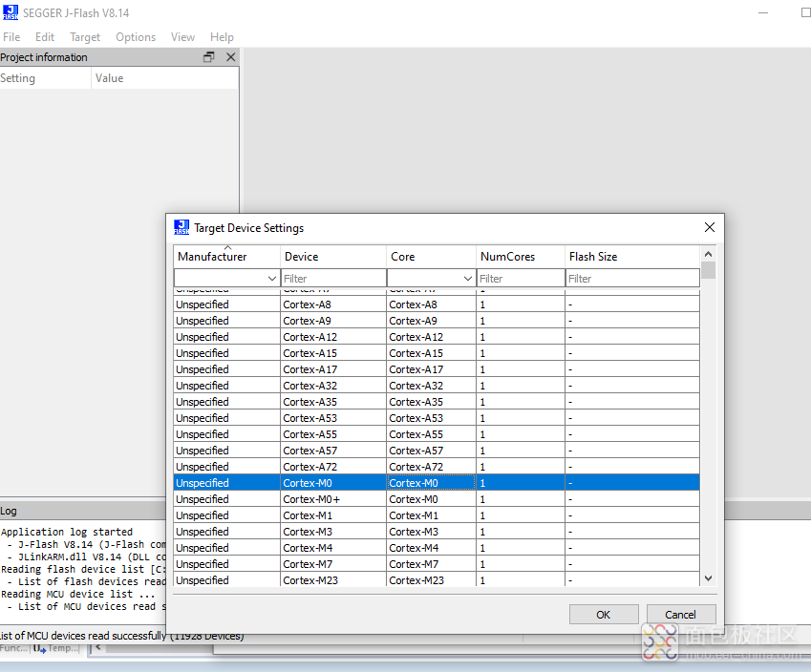Click the NumCores filter field
The width and height of the screenshot is (811, 672).
click(521, 278)
